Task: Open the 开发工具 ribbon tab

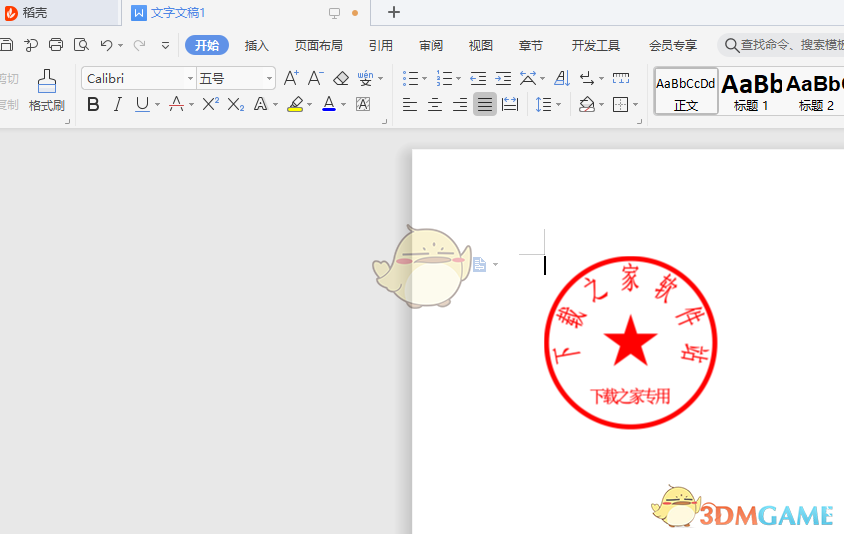Action: tap(596, 46)
